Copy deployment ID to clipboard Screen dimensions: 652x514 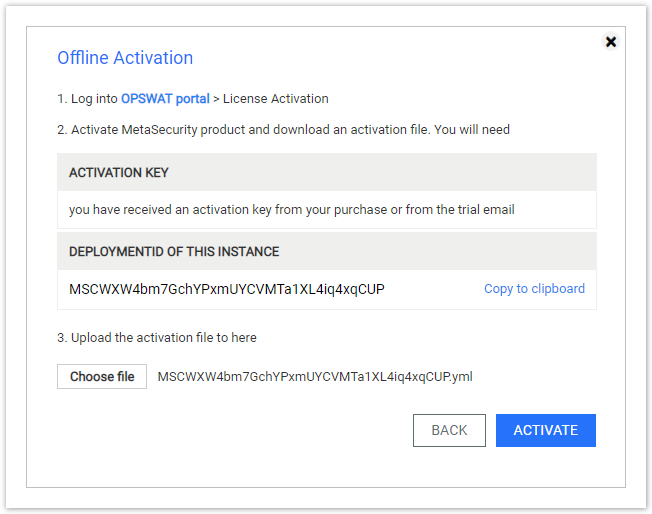(x=534, y=289)
